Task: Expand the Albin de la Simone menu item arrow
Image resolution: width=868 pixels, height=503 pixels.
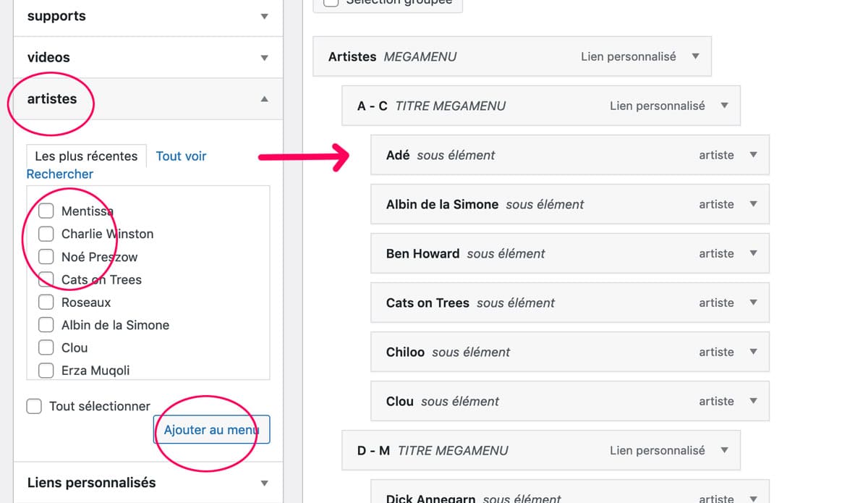Action: [753, 204]
